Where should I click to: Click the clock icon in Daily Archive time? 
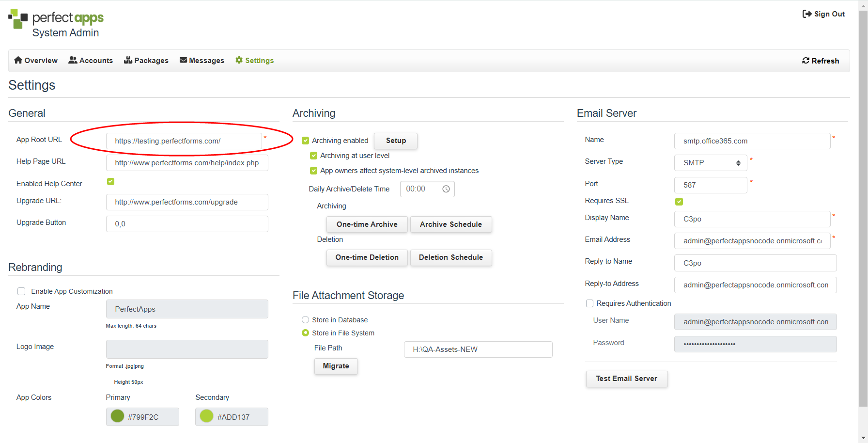coord(446,189)
